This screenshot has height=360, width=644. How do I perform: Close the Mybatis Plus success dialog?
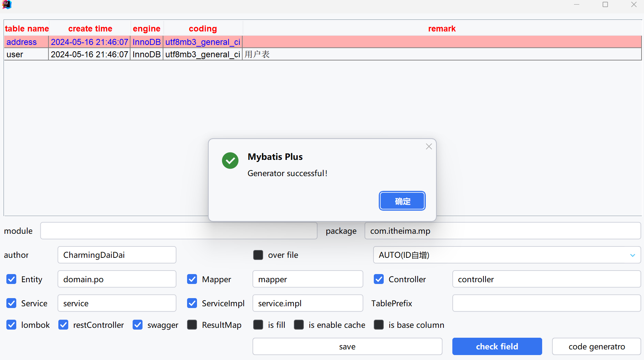pos(429,146)
